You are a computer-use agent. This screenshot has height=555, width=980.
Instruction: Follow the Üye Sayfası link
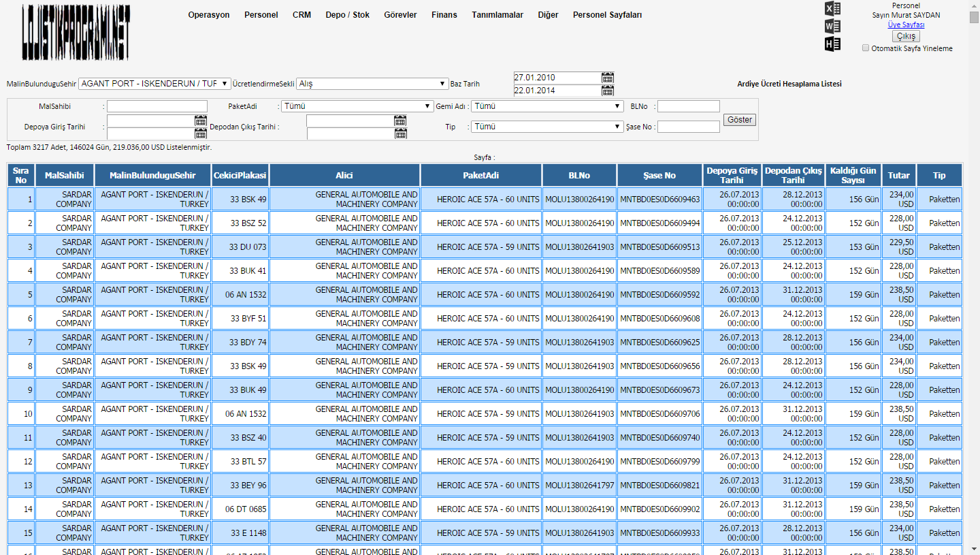click(x=906, y=25)
